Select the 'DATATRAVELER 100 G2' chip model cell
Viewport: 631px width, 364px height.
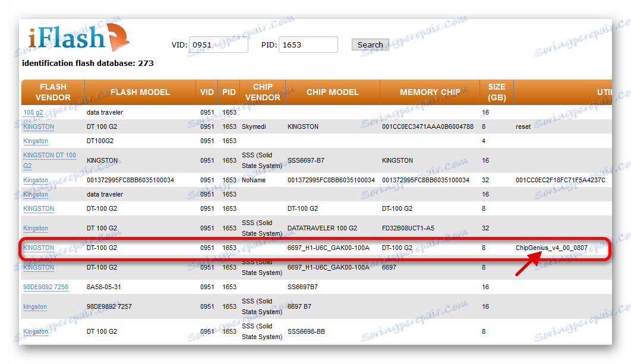(323, 228)
